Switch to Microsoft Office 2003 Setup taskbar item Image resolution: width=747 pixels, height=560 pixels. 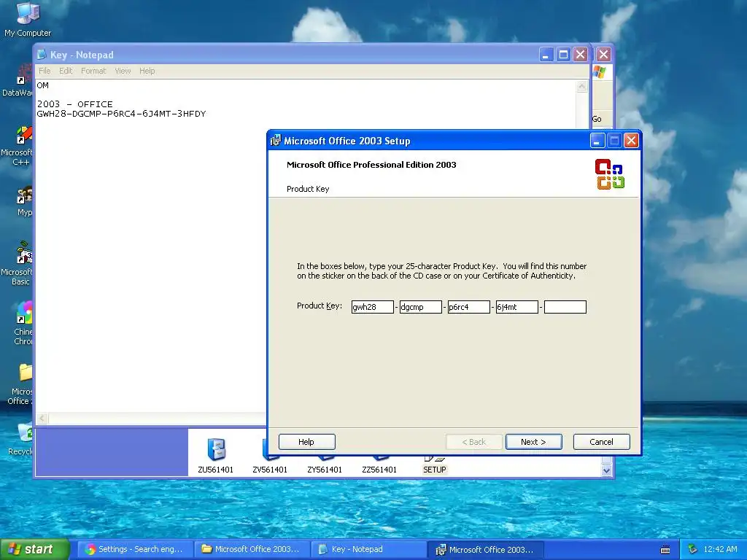[x=486, y=550]
